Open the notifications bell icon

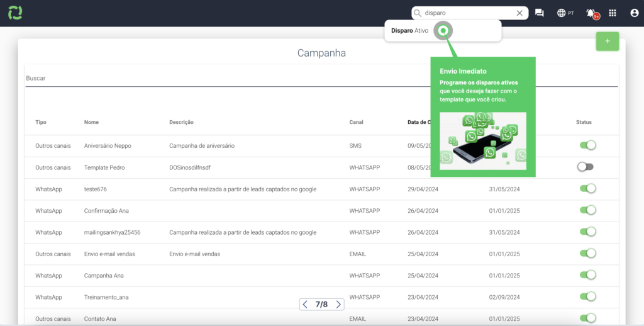click(x=591, y=13)
